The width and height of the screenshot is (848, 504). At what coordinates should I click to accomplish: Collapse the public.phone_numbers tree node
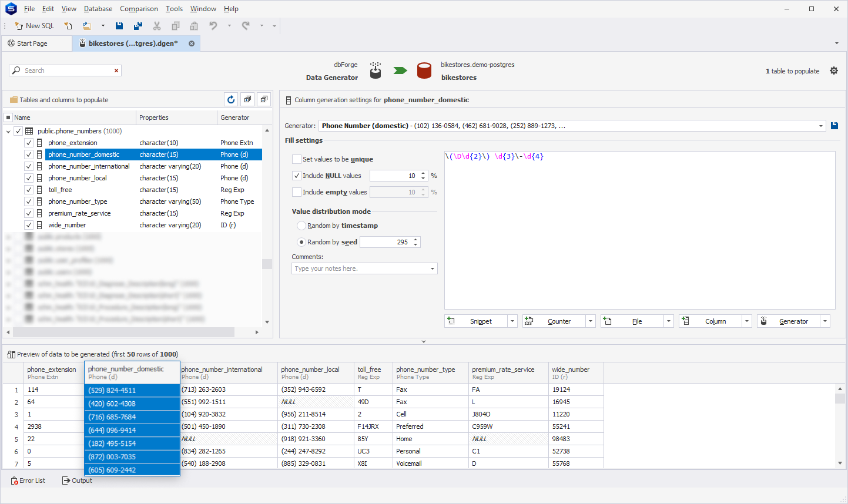click(x=8, y=131)
